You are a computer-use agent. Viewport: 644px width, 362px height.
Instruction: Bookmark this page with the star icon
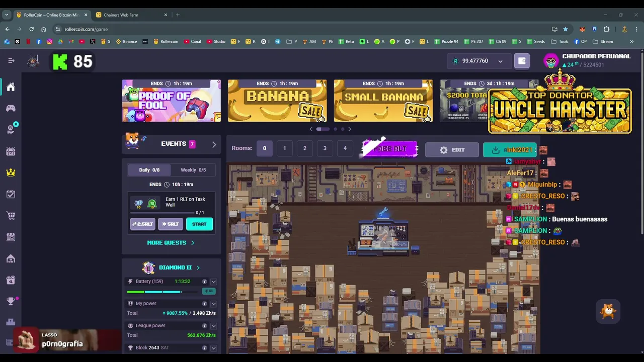point(566,29)
